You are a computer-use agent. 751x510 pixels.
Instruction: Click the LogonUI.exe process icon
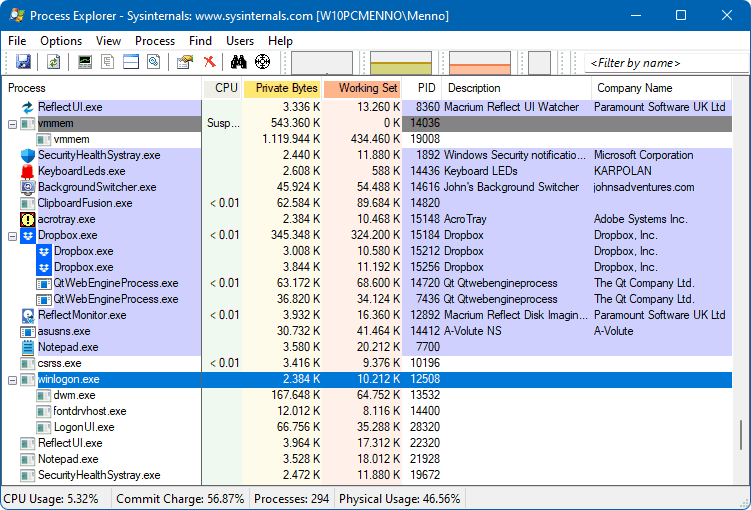point(44,427)
